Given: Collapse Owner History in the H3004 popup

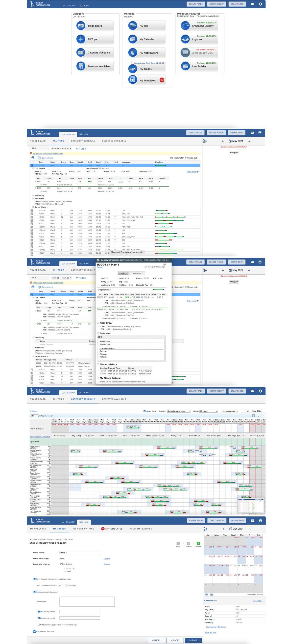Looking at the screenshot, I should coord(98,364).
